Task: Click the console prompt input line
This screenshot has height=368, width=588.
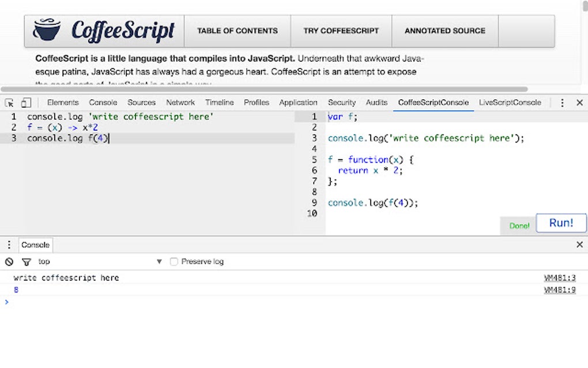Action: point(294,302)
